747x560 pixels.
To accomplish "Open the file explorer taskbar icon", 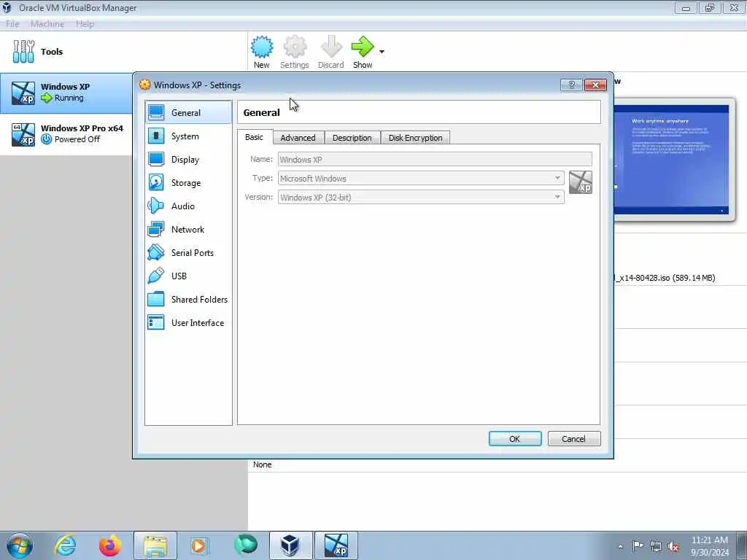I will pyautogui.click(x=155, y=545).
